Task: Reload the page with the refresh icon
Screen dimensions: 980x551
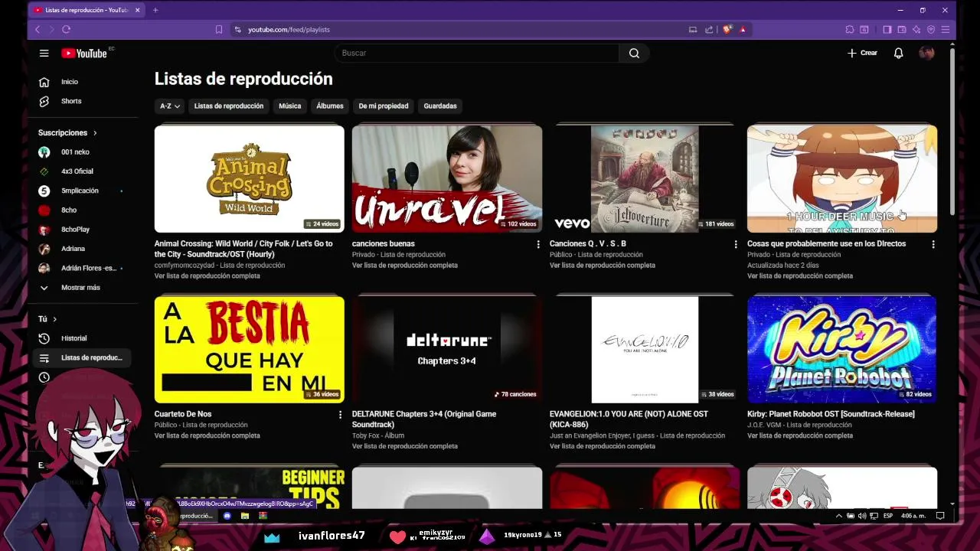Action: click(66, 29)
